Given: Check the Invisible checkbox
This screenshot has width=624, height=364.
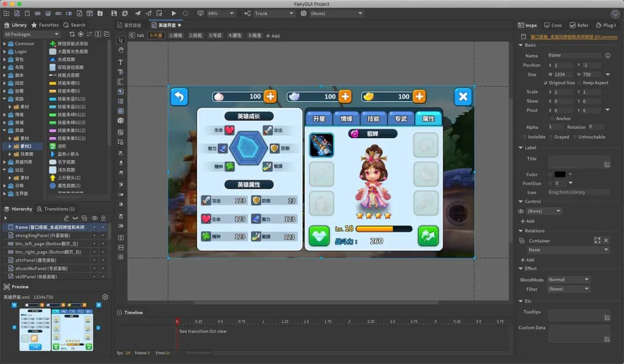Looking at the screenshot, I should point(524,137).
